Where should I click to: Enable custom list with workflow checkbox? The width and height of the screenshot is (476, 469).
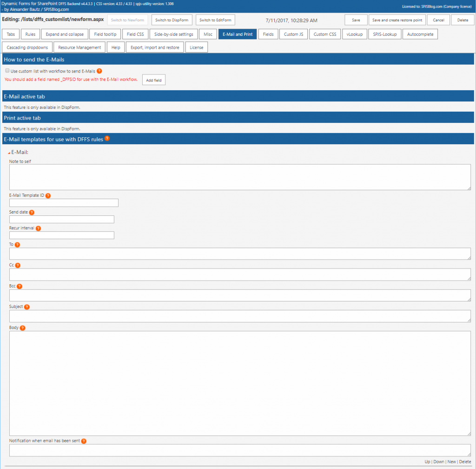click(x=7, y=71)
